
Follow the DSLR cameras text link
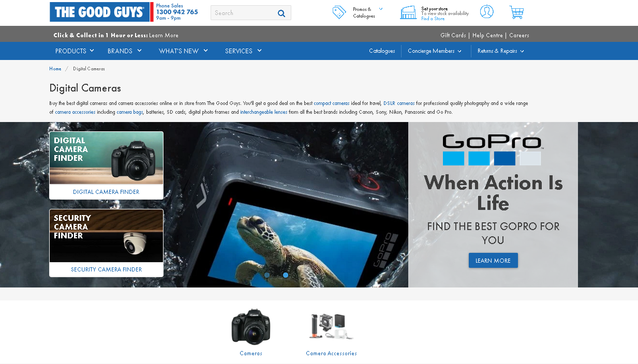399,103
